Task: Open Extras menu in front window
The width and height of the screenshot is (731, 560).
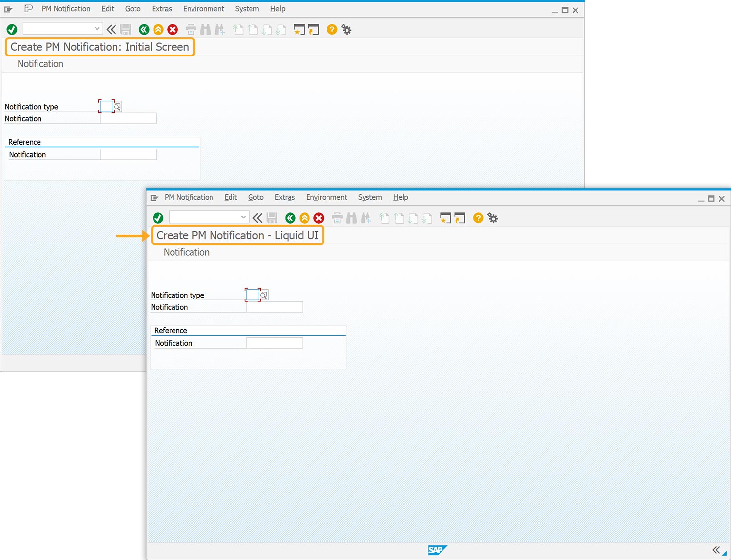Action: (285, 197)
